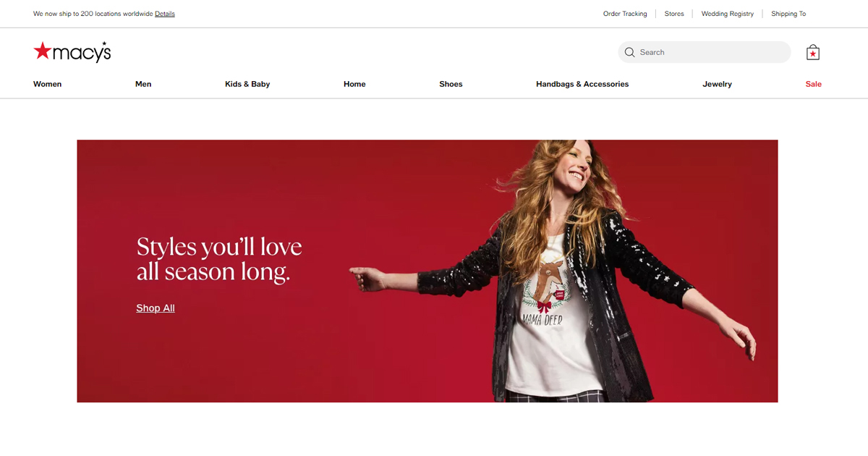This screenshot has height=456, width=868.
Task: Open Order Tracking page
Action: (x=625, y=14)
